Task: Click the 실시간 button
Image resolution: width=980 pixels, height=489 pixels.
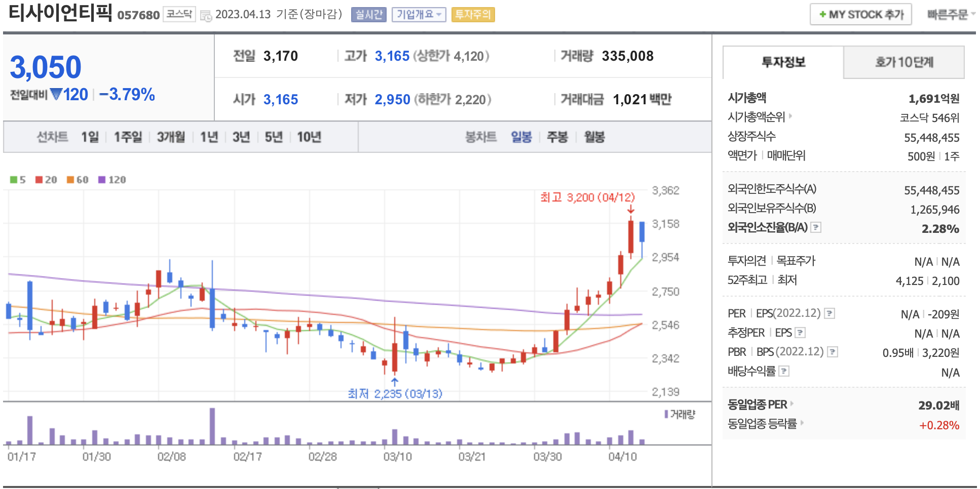Action: (368, 15)
